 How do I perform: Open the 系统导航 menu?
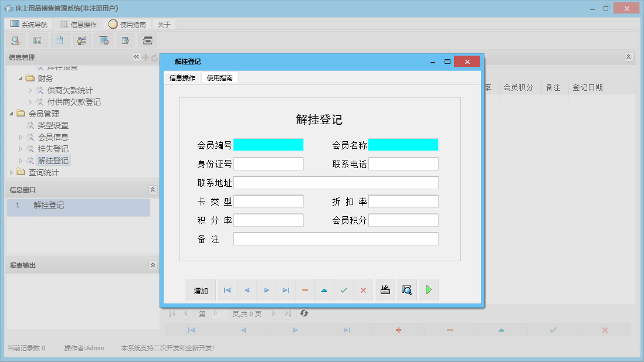(x=29, y=24)
